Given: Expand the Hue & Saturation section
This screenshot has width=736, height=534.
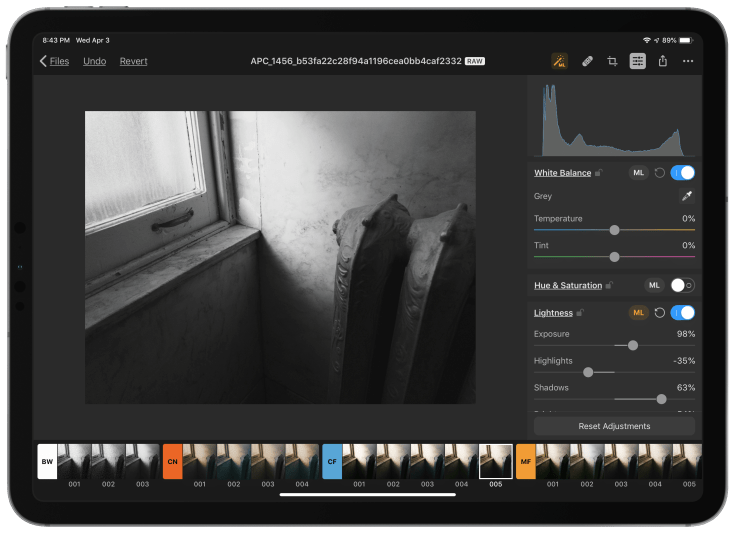Looking at the screenshot, I should coord(568,285).
